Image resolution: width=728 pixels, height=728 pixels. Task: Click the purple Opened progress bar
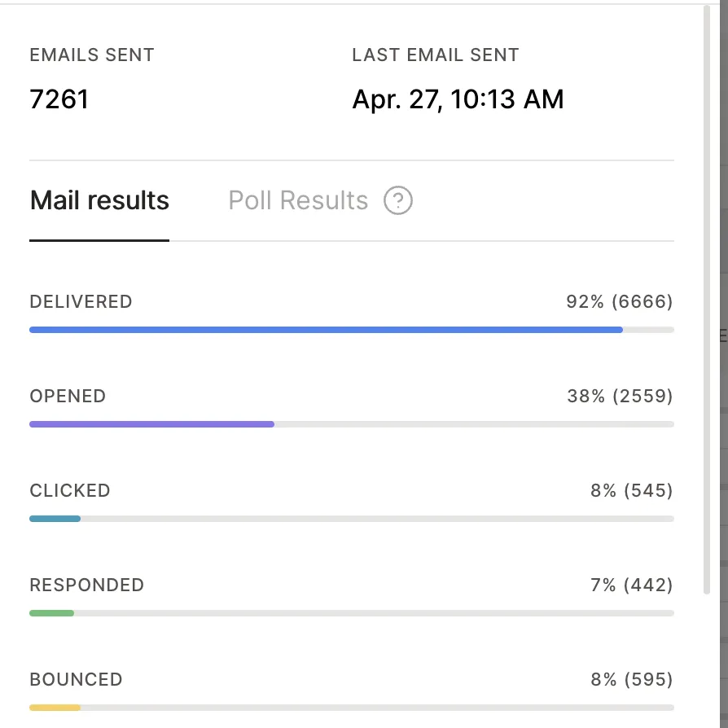[151, 424]
